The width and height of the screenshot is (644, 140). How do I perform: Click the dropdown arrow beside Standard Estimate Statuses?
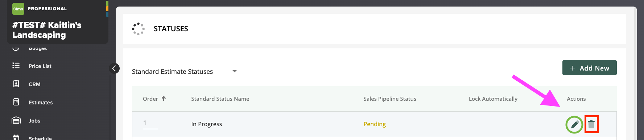click(x=234, y=71)
